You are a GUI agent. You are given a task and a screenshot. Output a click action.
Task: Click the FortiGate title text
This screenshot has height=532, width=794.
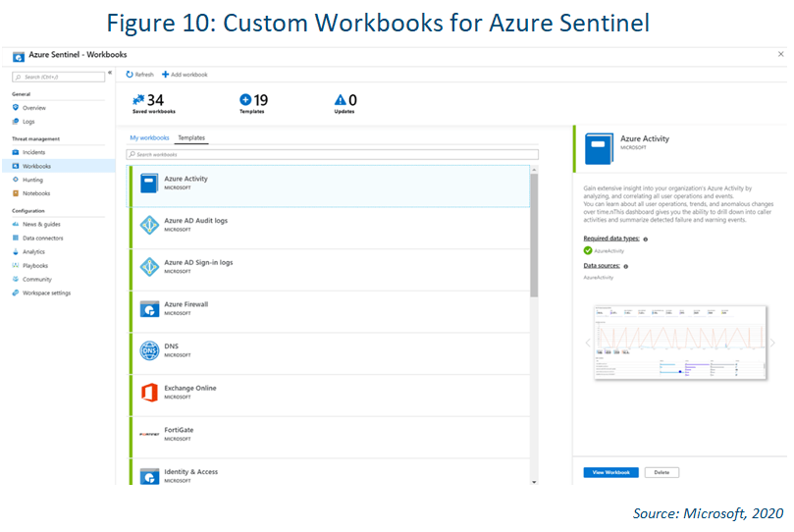179,430
